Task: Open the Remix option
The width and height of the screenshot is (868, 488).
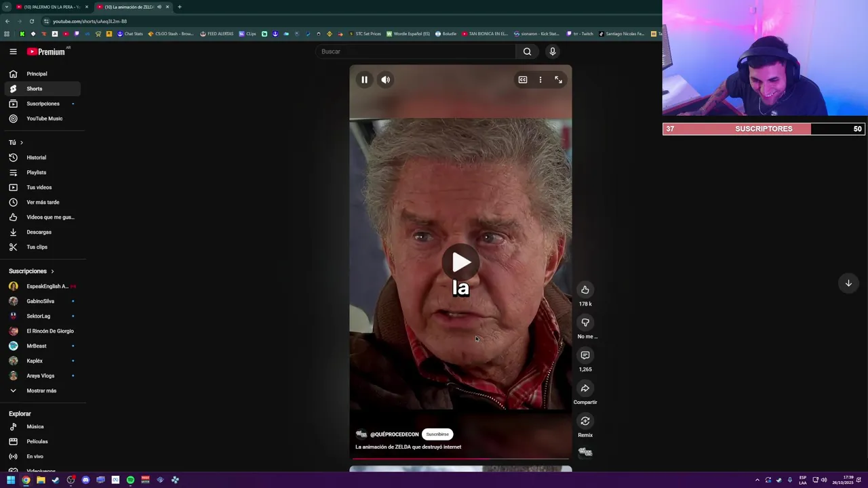Action: pyautogui.click(x=585, y=421)
